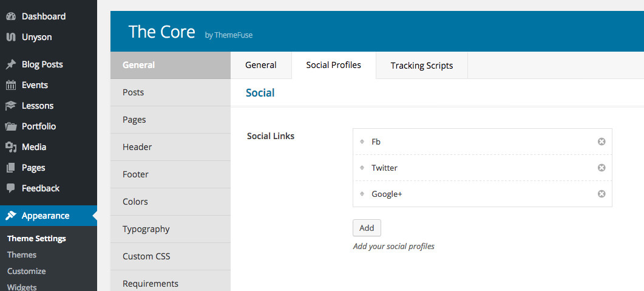Click the Google+ row sort handle

[x=362, y=194]
